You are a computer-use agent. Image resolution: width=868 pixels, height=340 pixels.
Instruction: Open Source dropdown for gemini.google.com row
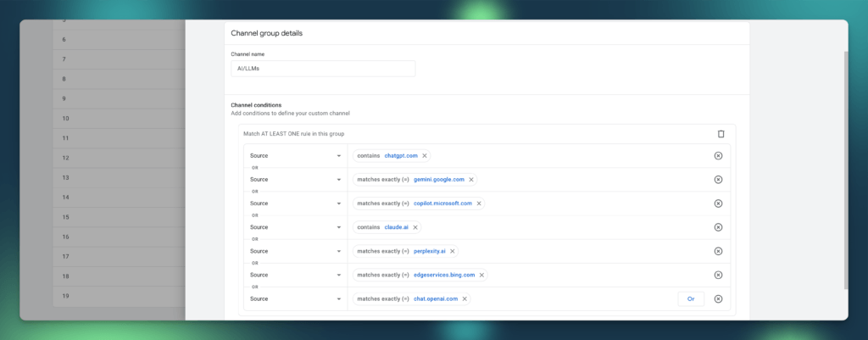[296, 180]
